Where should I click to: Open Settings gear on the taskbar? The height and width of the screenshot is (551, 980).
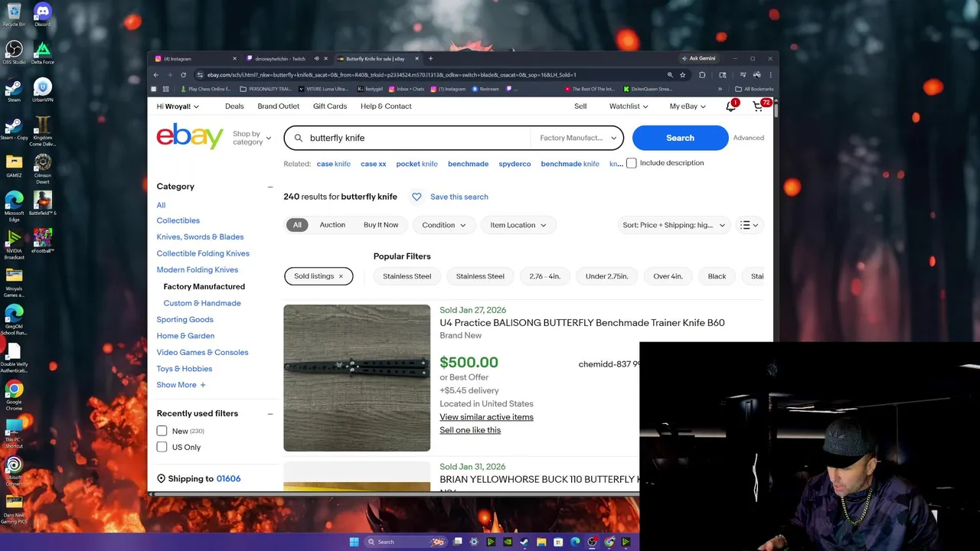(x=474, y=542)
